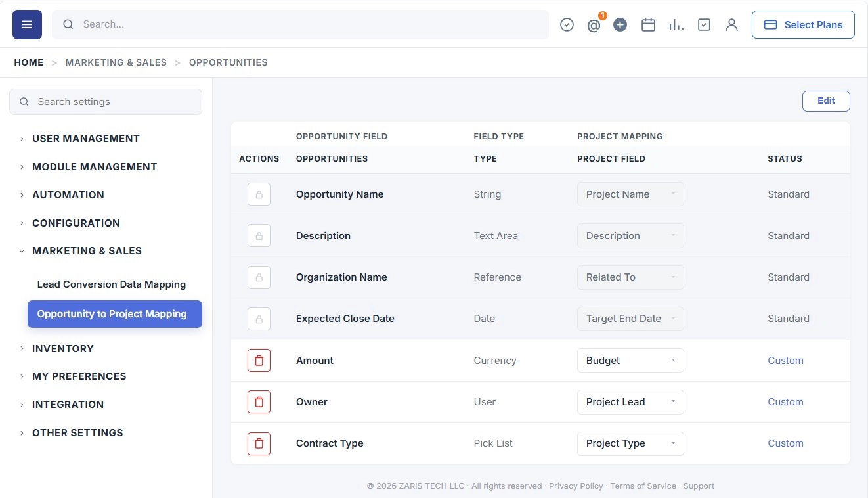This screenshot has height=498, width=868.
Task: Open the Privacy Policy footer link
Action: 576,486
